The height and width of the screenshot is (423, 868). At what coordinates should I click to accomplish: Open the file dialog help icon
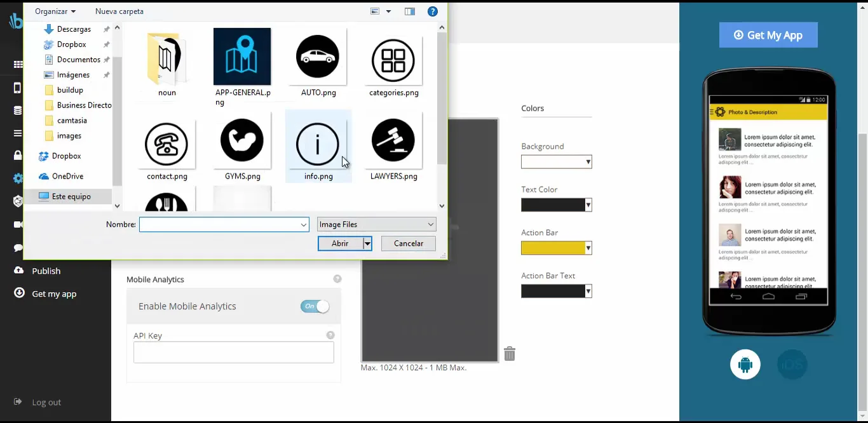click(x=433, y=11)
